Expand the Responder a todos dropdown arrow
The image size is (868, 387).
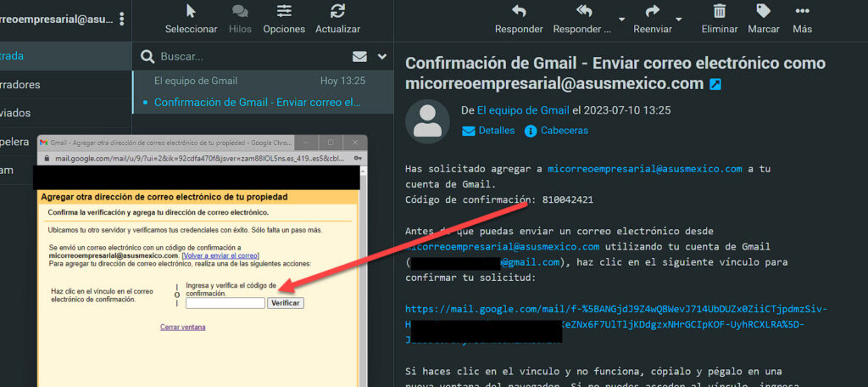621,19
